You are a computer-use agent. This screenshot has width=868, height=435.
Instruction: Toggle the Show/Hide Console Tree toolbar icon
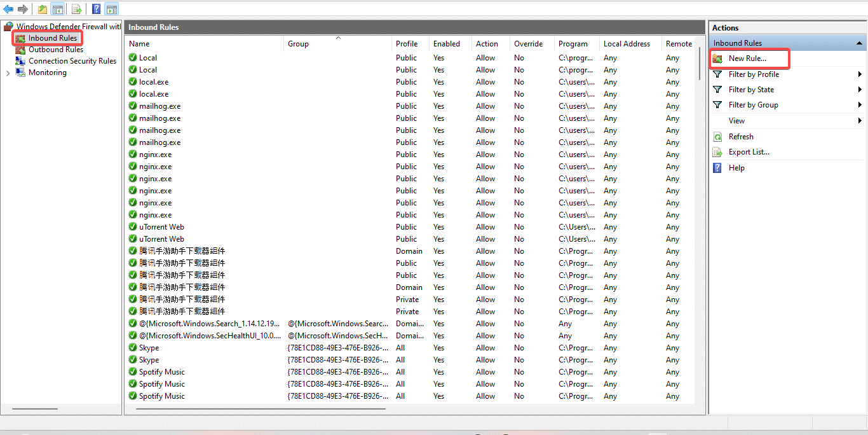tap(57, 9)
